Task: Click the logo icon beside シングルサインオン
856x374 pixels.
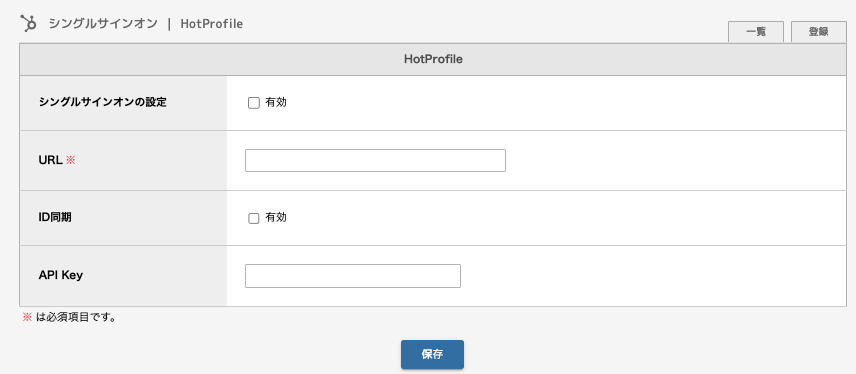Action: coord(28,23)
